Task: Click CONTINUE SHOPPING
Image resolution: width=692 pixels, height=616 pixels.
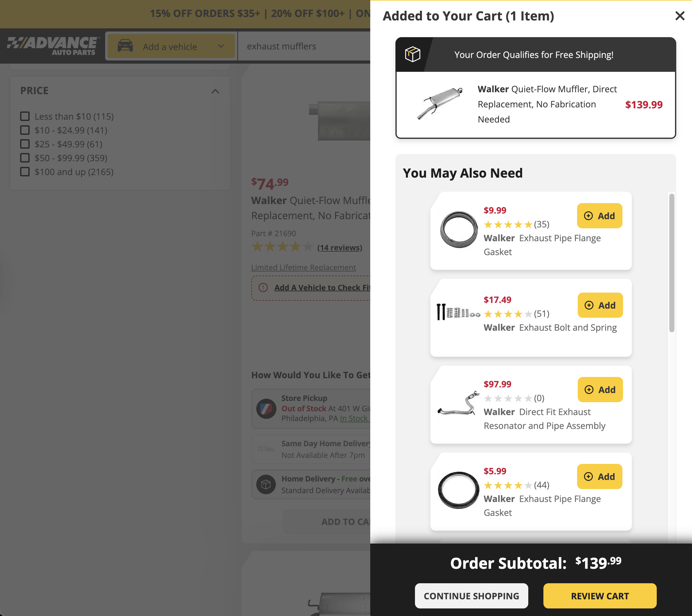Action: (x=472, y=595)
